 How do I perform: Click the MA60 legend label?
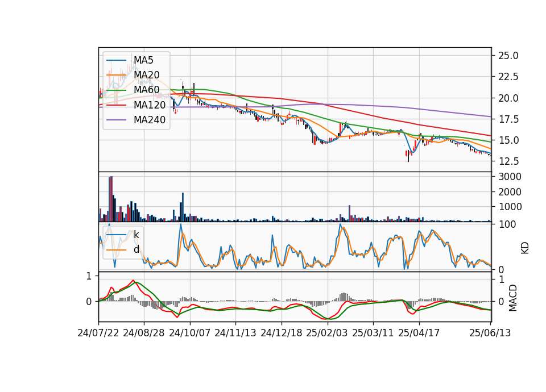pyautogui.click(x=146, y=90)
